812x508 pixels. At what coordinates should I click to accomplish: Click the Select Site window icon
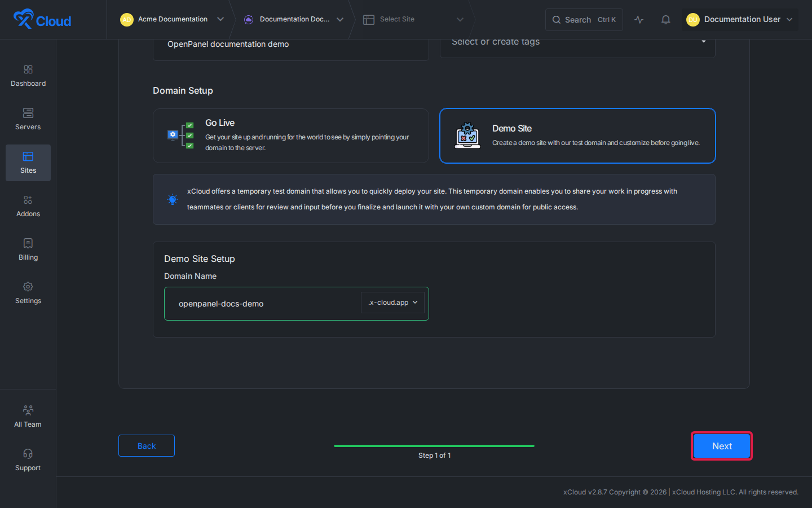click(x=369, y=20)
